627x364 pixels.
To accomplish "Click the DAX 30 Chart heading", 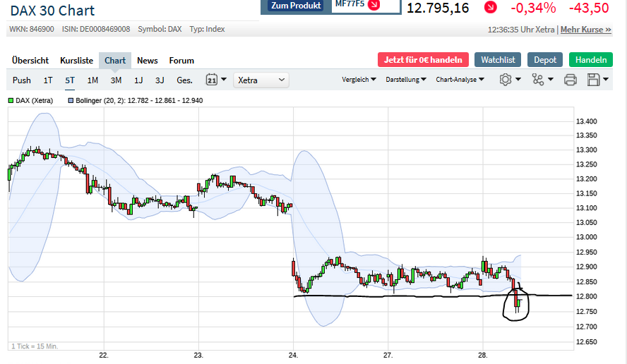I will [52, 11].
